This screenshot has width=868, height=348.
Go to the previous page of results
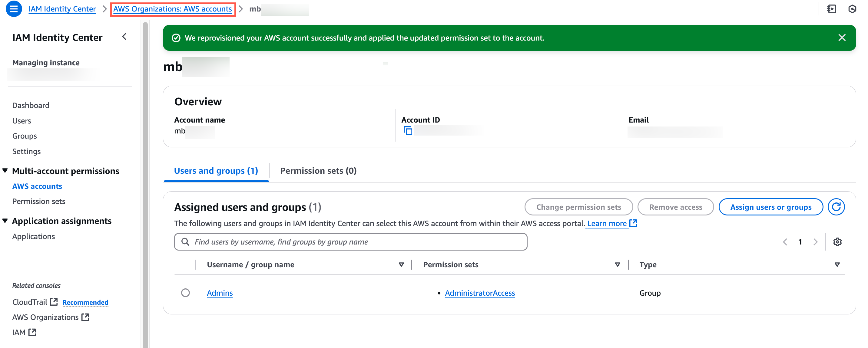click(785, 242)
